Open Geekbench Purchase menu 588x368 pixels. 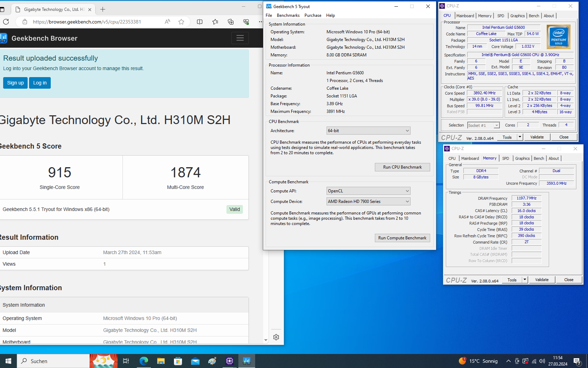point(313,15)
